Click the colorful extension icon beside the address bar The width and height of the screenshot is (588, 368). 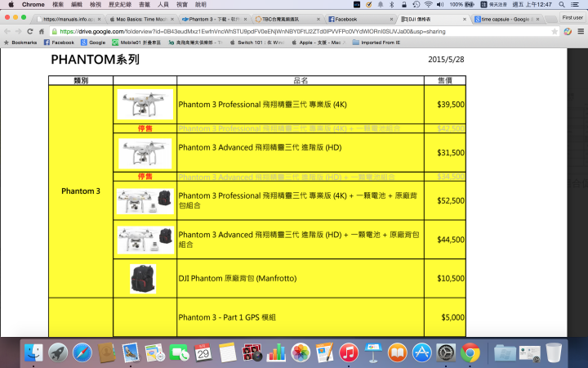coord(568,32)
